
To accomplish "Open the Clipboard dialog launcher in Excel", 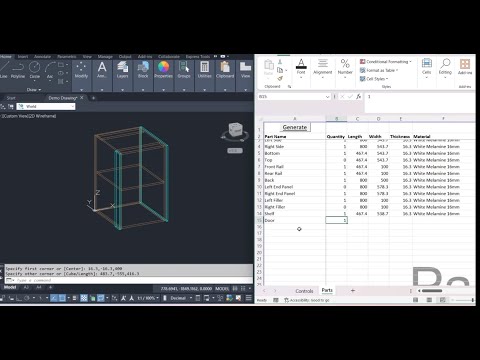I will tap(289, 87).
